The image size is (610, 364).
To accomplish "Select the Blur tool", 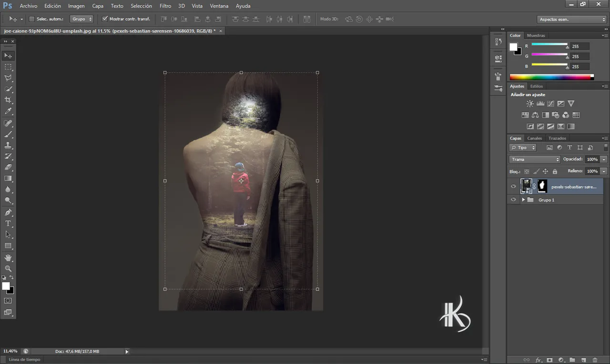I will pos(8,190).
